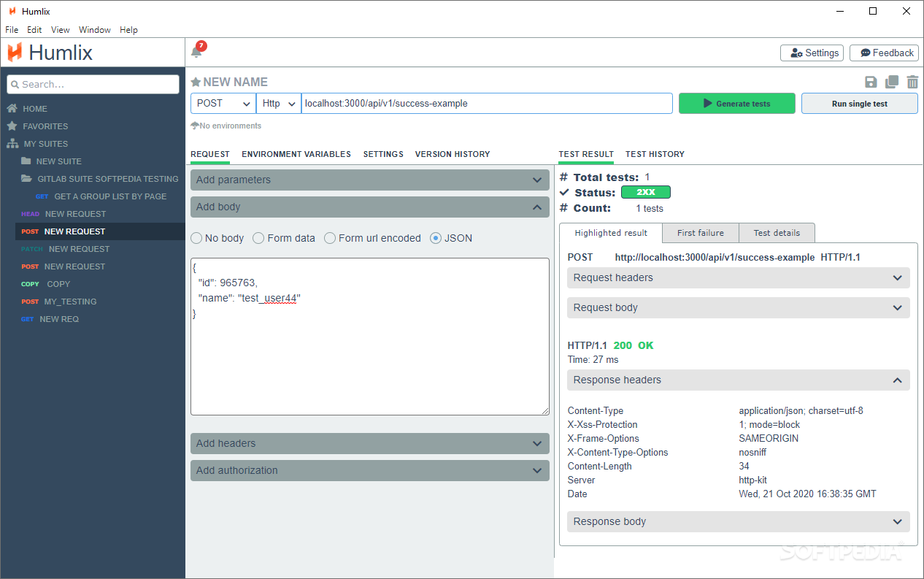This screenshot has width=924, height=579.
Task: Click the My Suites hierarchy icon
Action: [12, 144]
